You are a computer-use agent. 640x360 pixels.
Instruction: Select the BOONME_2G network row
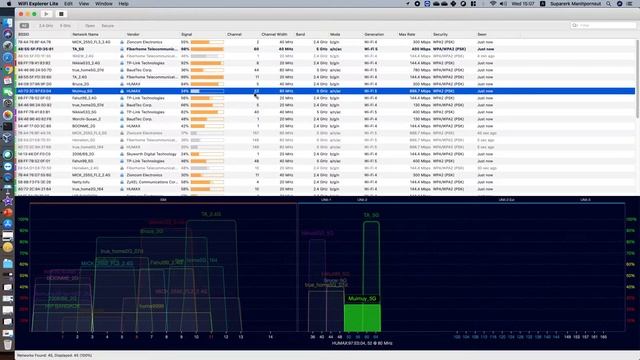click(x=325, y=126)
